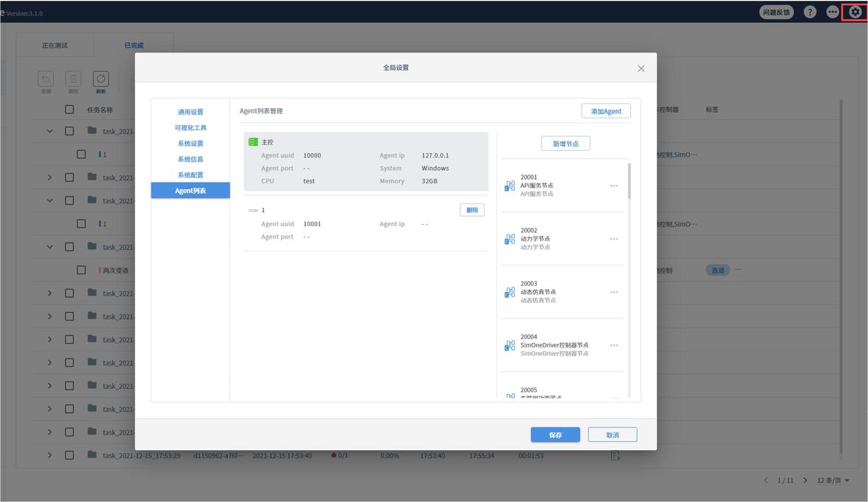Screen dimensions: 868x502
Task: Select the 主控 agent card
Action: click(x=366, y=161)
